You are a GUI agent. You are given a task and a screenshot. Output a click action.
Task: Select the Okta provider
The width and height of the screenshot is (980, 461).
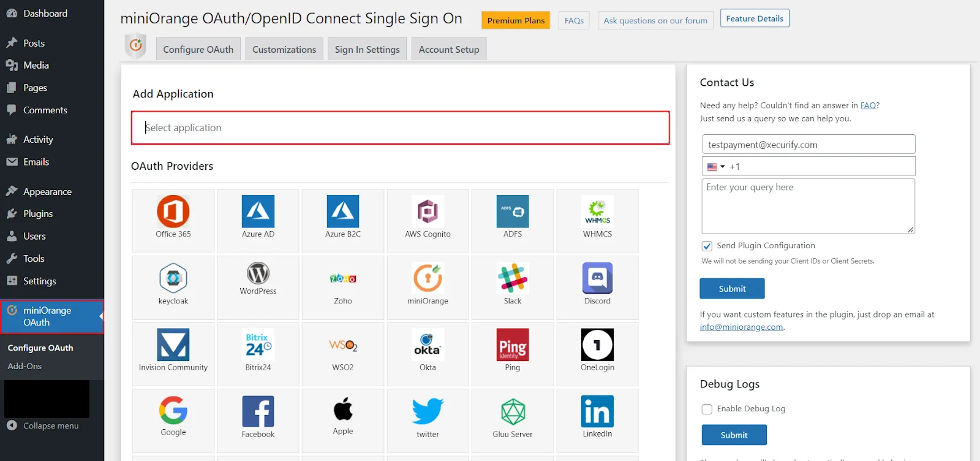(428, 345)
